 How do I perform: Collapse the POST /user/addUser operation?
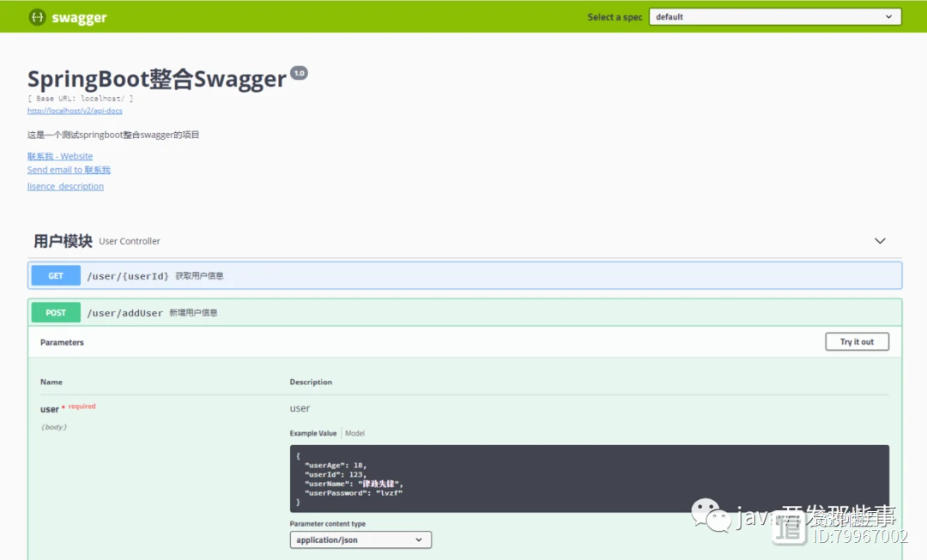[x=464, y=312]
